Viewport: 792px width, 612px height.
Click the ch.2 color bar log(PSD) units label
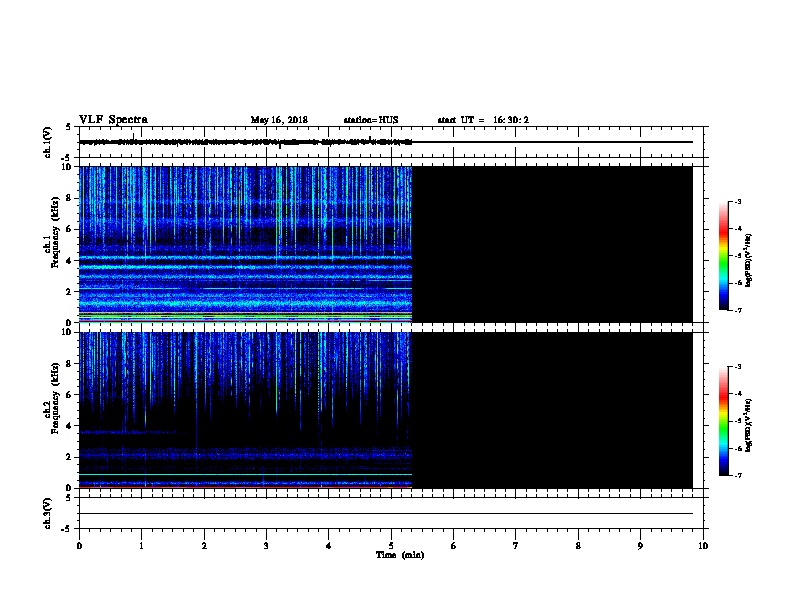click(748, 426)
